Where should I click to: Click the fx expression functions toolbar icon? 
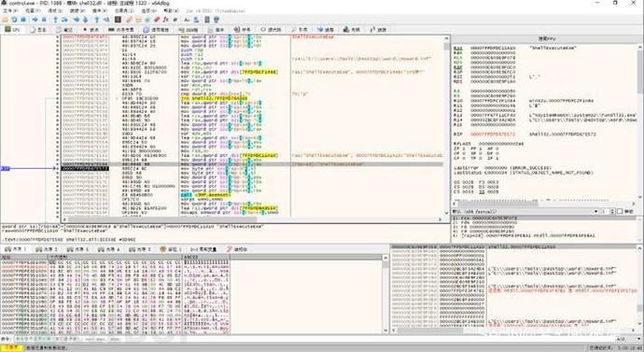point(165,20)
